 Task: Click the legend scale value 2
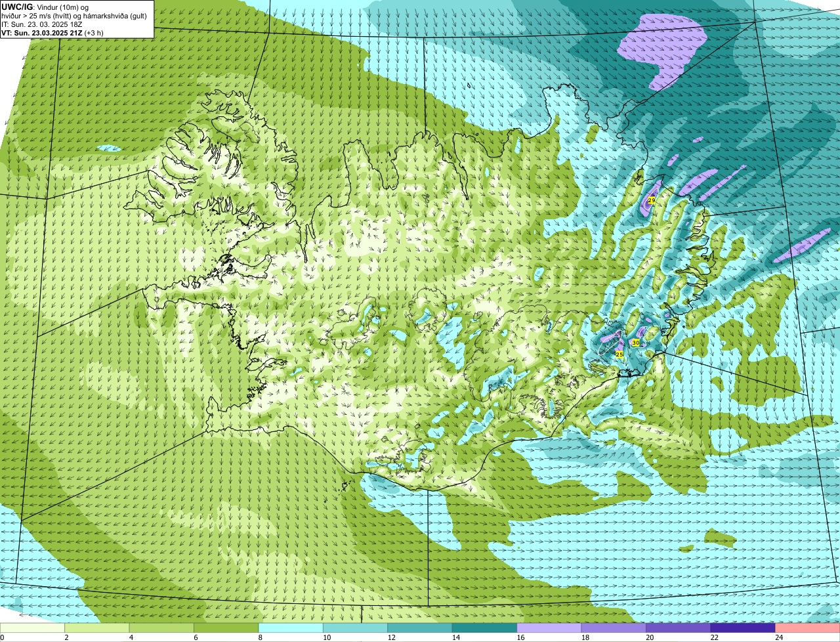(x=66, y=637)
